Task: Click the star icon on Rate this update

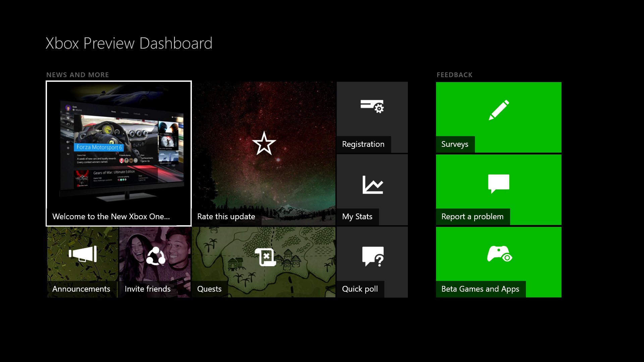Action: [264, 143]
